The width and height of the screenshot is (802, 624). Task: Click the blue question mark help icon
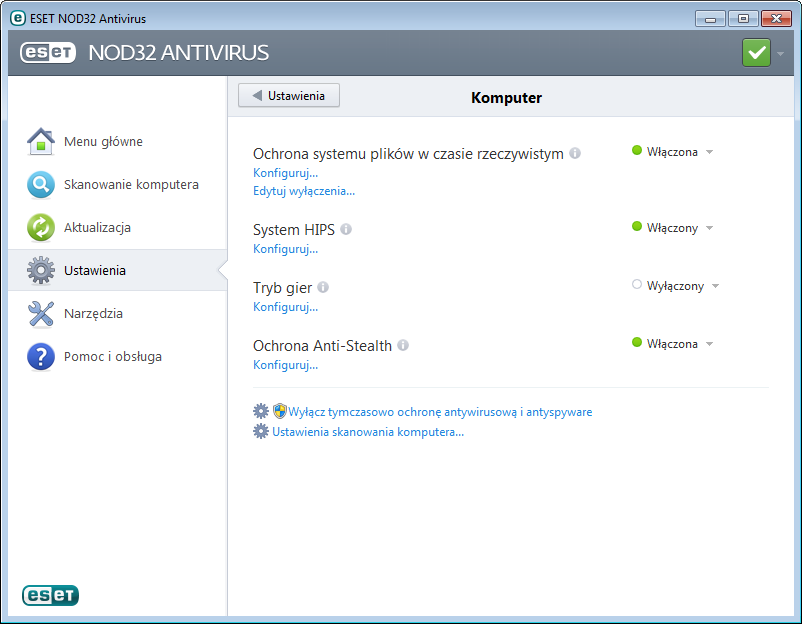pos(41,356)
